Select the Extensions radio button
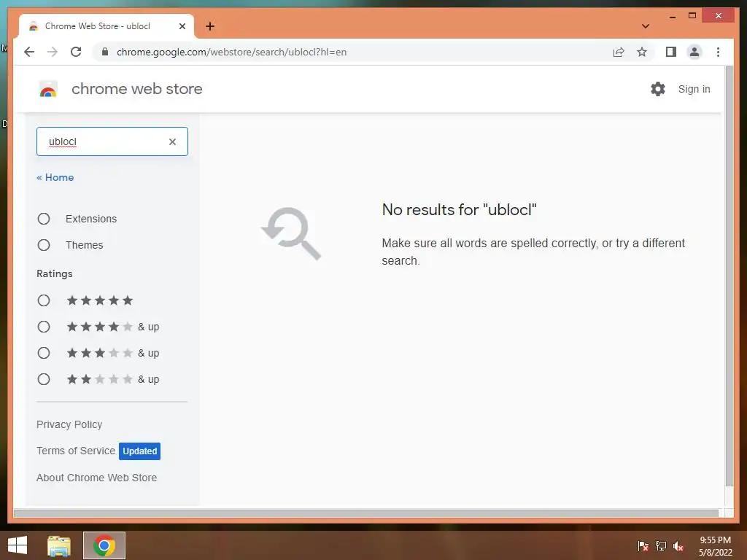The height and width of the screenshot is (560, 747). click(44, 219)
